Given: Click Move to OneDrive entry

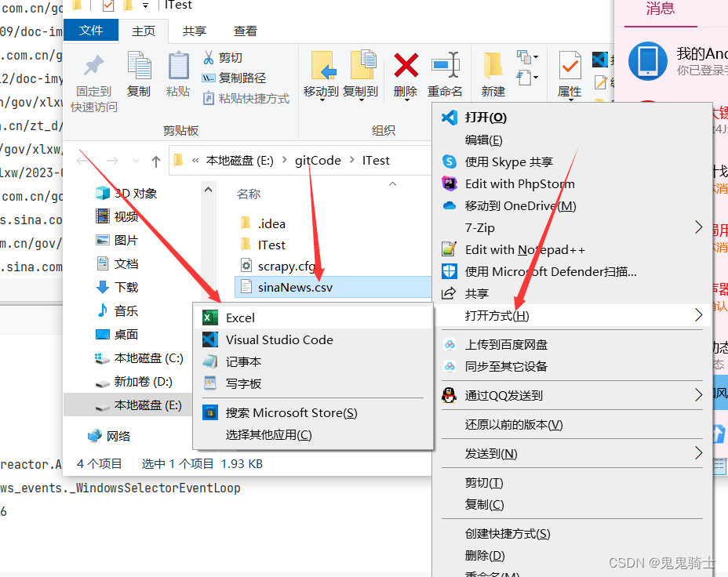Looking at the screenshot, I should (x=572, y=205).
